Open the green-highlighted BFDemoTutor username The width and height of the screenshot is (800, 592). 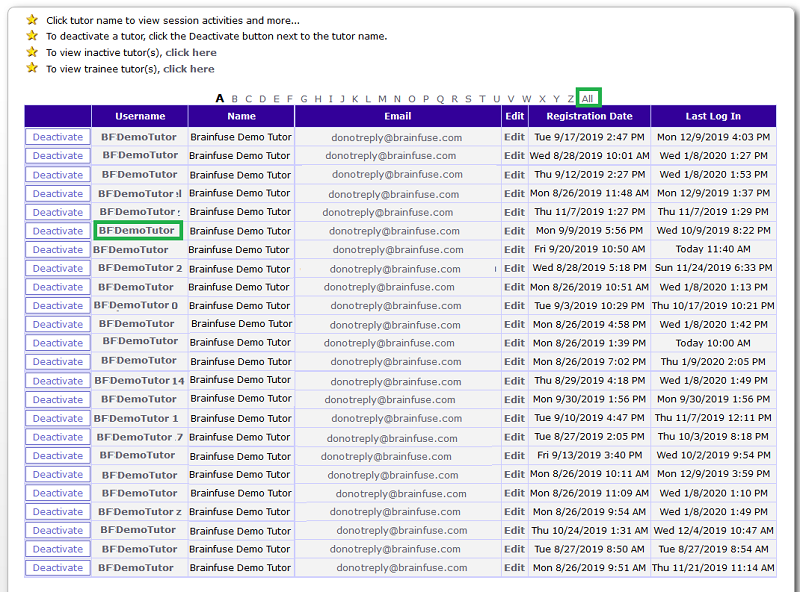coord(138,231)
